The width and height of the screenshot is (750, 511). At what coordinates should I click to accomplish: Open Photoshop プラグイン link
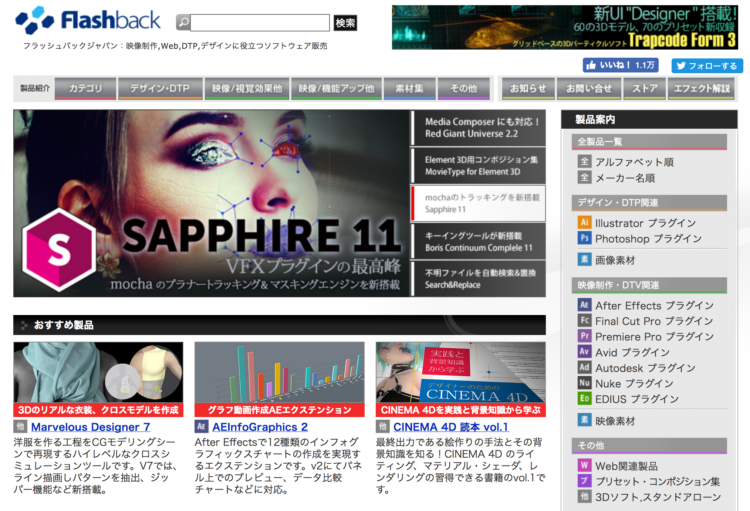[x=648, y=239]
